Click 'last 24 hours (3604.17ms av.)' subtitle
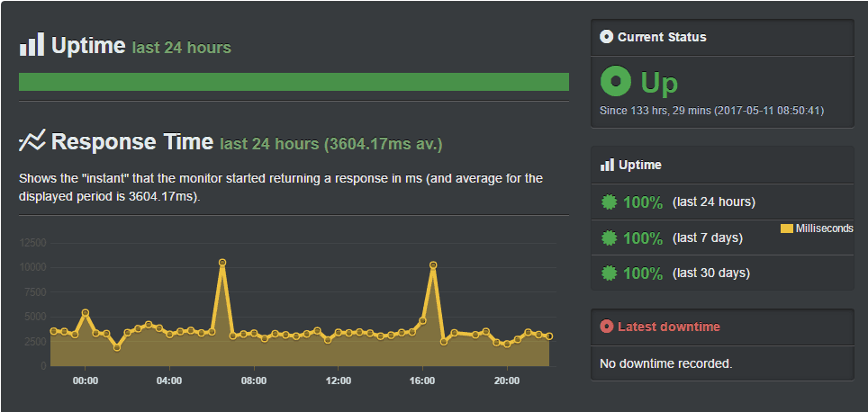 click(x=331, y=144)
